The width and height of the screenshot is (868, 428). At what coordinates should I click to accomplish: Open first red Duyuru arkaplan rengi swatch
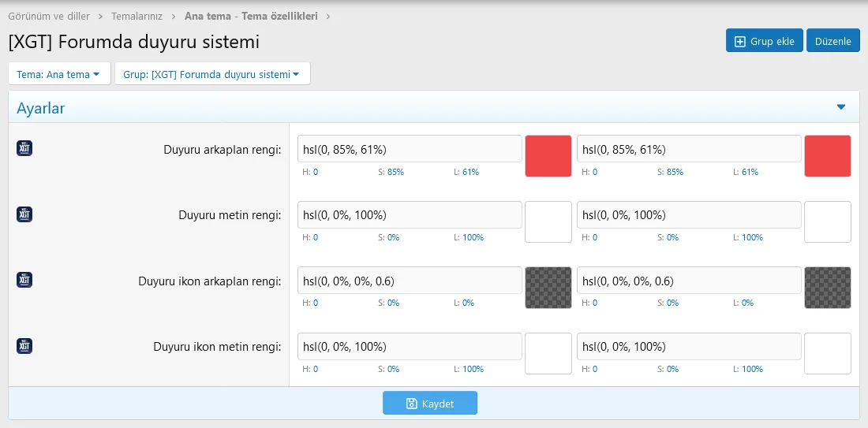pyautogui.click(x=548, y=156)
